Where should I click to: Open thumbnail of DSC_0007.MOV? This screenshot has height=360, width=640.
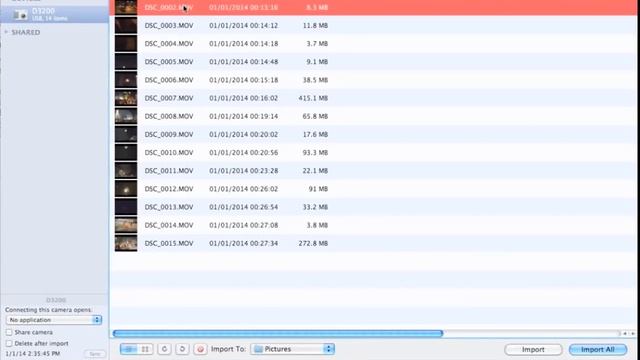(126, 98)
